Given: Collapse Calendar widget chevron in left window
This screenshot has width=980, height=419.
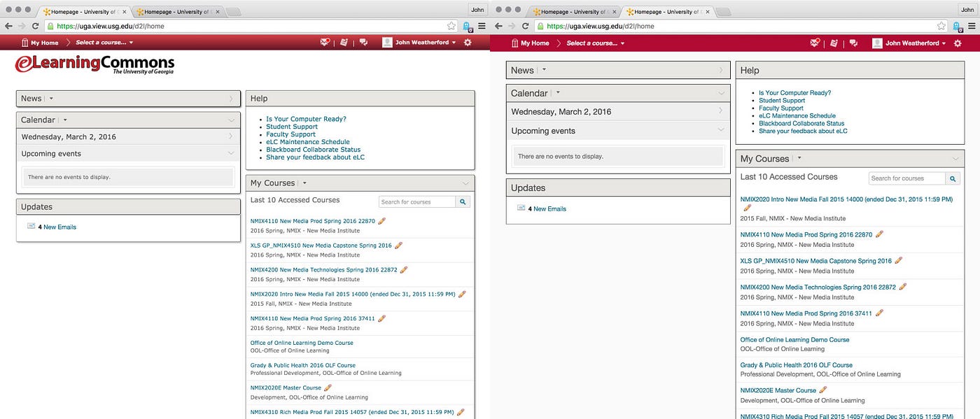Looking at the screenshot, I should pyautogui.click(x=232, y=120).
